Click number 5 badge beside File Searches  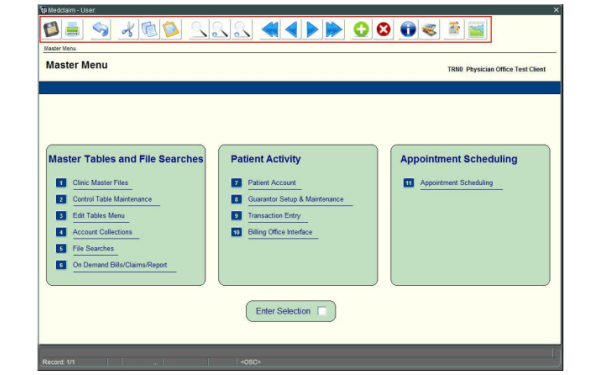[61, 249]
